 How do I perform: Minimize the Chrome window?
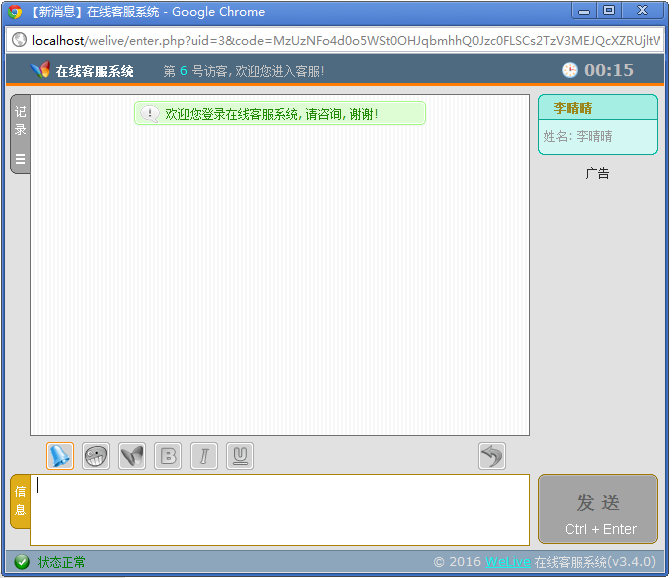pyautogui.click(x=584, y=11)
